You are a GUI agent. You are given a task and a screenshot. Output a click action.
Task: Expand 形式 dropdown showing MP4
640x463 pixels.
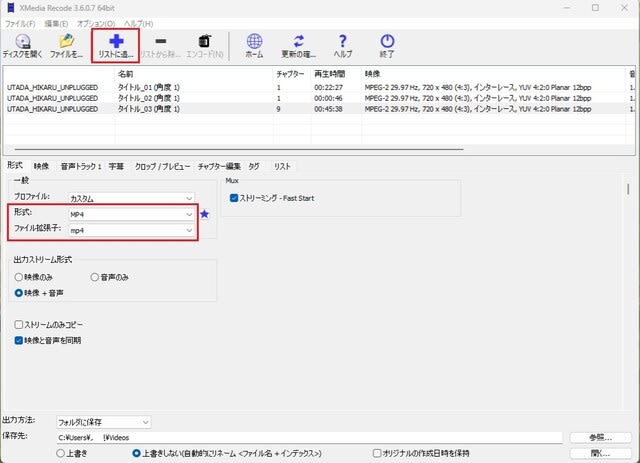coord(131,214)
